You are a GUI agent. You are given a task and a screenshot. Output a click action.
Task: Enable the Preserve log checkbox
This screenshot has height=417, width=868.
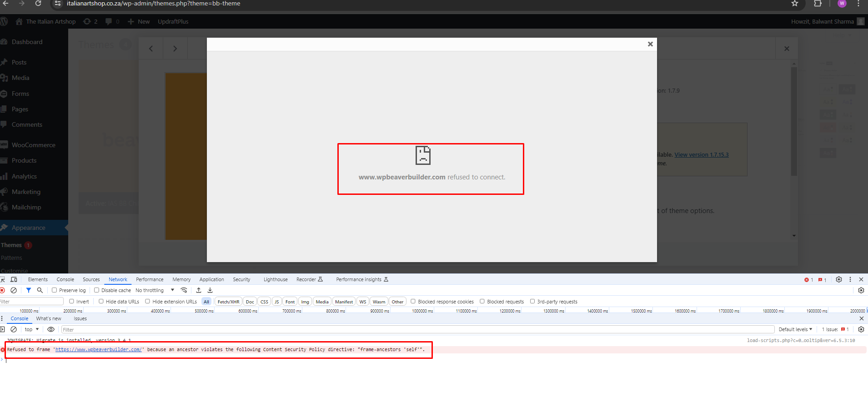click(x=54, y=290)
